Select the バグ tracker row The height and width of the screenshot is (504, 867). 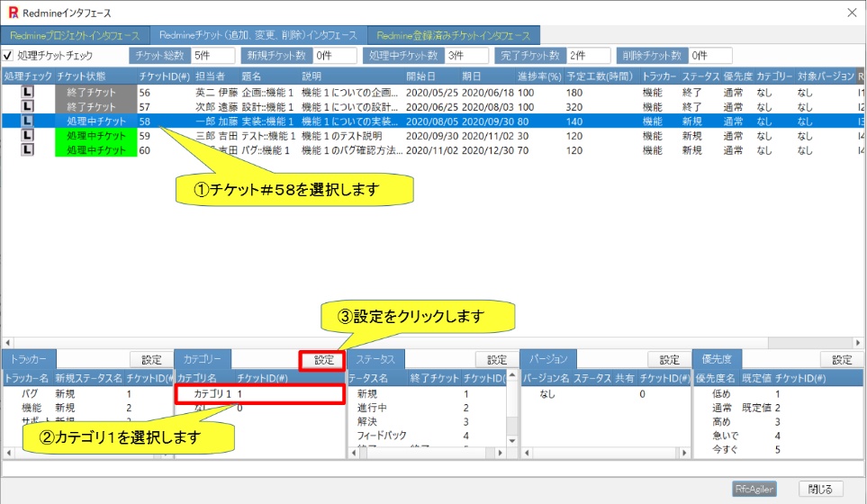click(88, 394)
